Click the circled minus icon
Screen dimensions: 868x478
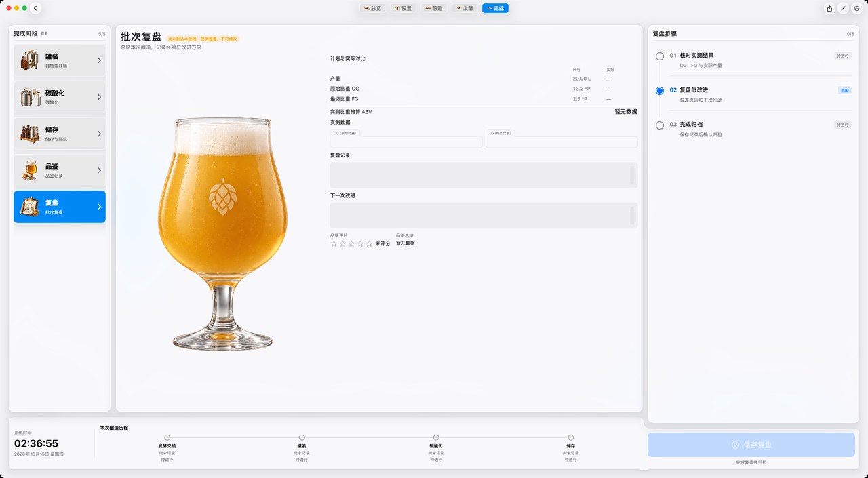tap(856, 8)
